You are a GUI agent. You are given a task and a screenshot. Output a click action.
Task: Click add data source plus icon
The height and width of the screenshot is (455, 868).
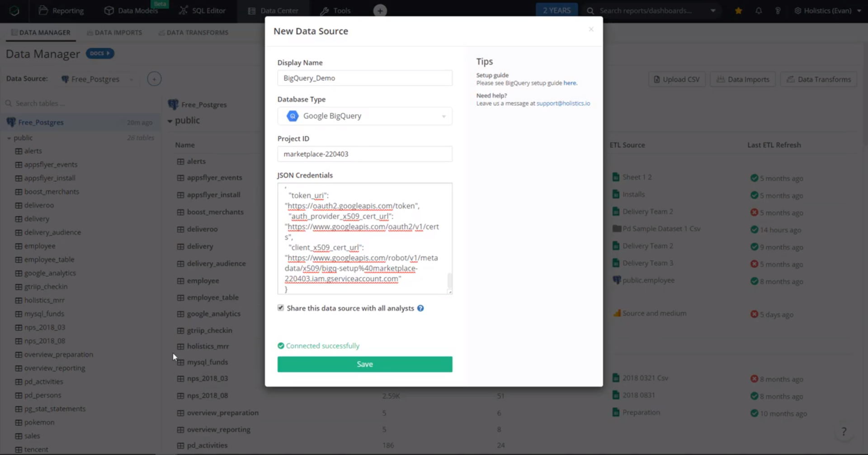tap(154, 79)
